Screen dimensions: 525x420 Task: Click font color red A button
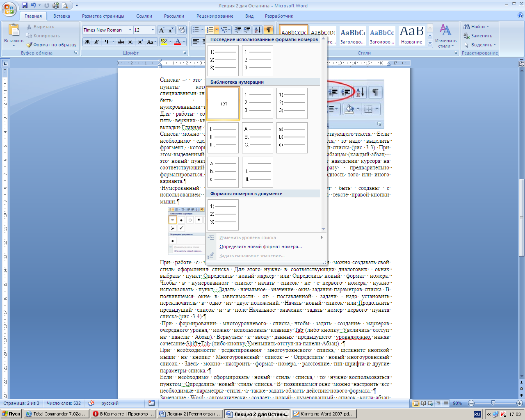[x=178, y=42]
